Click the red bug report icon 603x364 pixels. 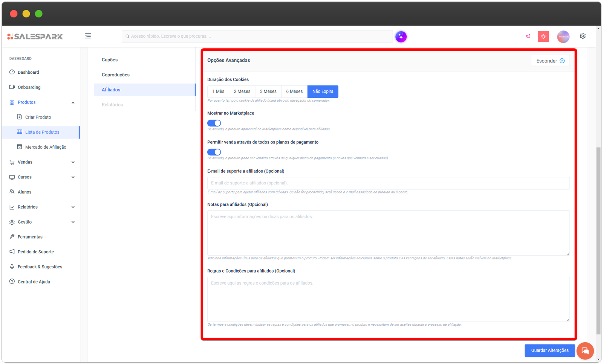point(543,37)
